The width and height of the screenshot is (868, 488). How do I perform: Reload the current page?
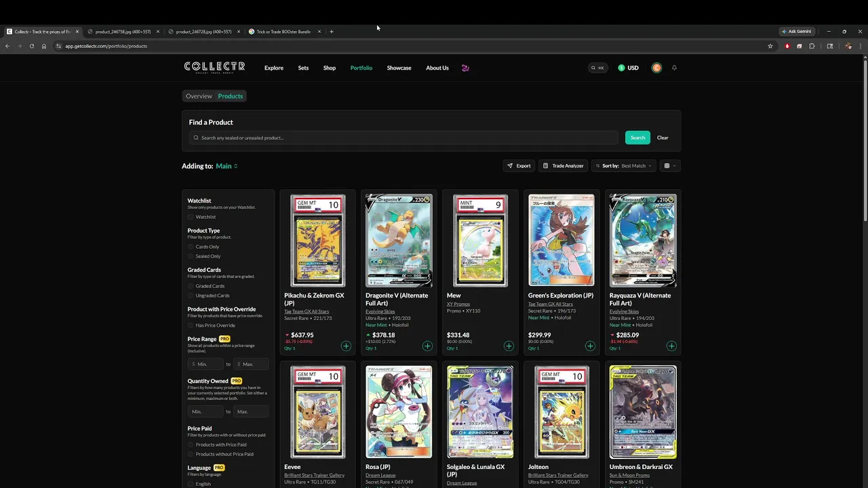coord(32,46)
